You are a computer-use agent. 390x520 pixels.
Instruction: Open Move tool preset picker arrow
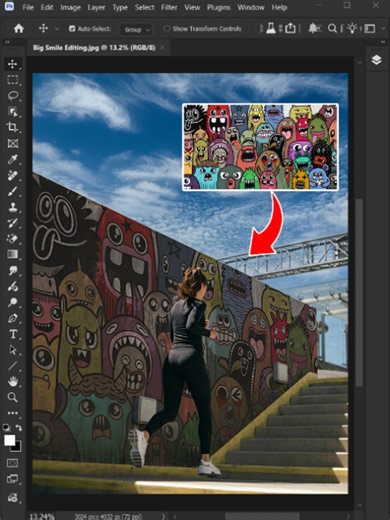click(57, 29)
